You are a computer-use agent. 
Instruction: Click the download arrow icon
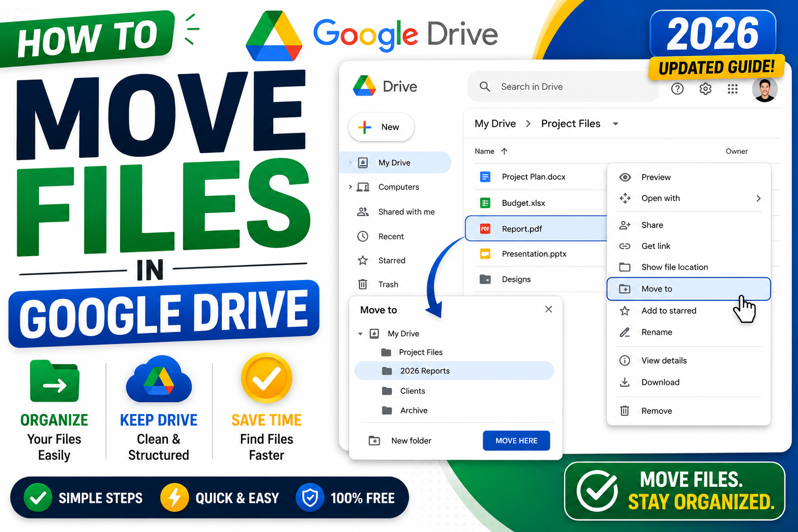[x=625, y=382]
